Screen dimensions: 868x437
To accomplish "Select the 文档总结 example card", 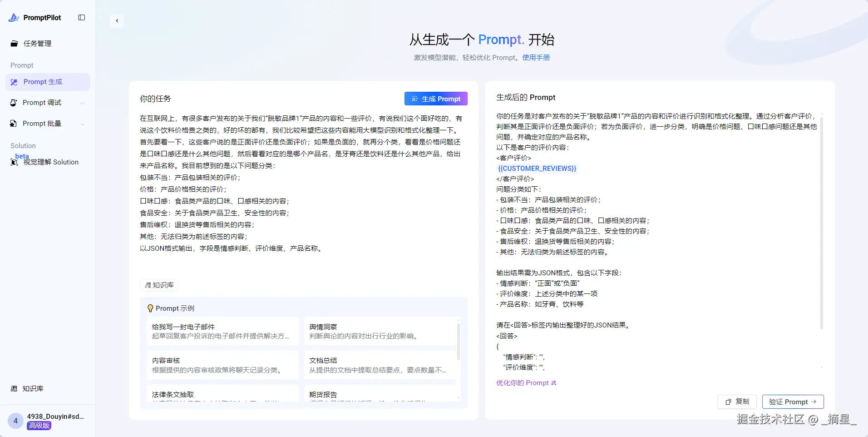I will [380, 365].
